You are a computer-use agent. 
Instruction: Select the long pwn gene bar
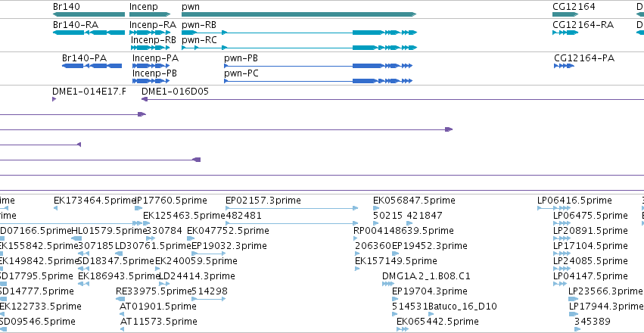click(299, 14)
